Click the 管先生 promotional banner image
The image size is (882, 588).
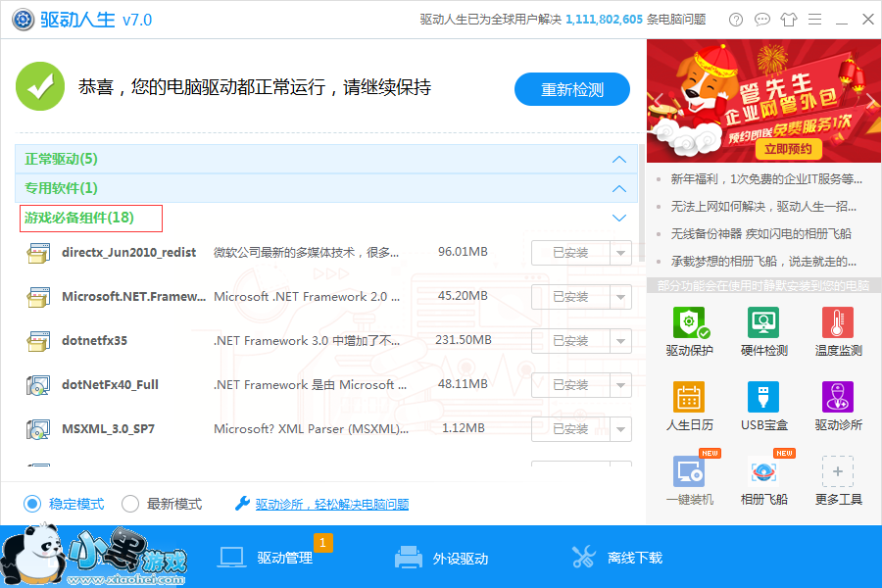point(763,101)
